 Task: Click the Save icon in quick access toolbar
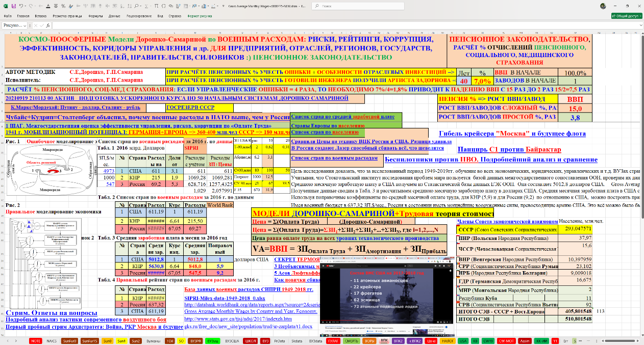[13, 6]
